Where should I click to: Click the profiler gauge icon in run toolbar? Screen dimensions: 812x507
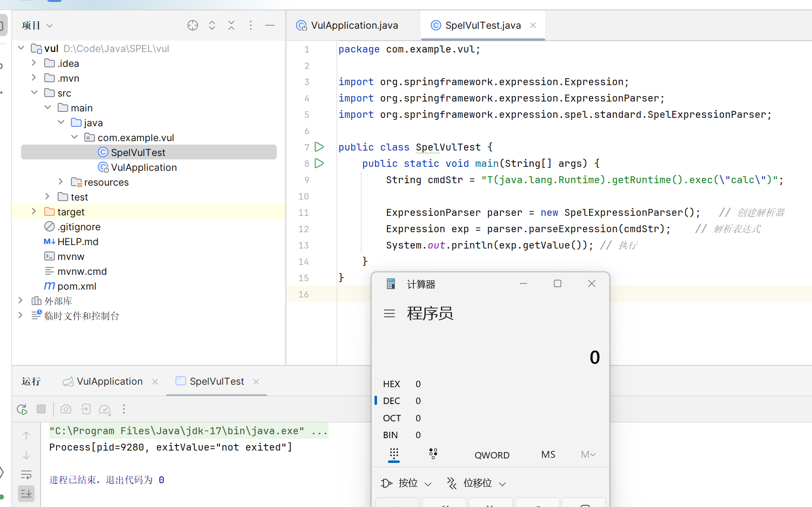point(105,409)
